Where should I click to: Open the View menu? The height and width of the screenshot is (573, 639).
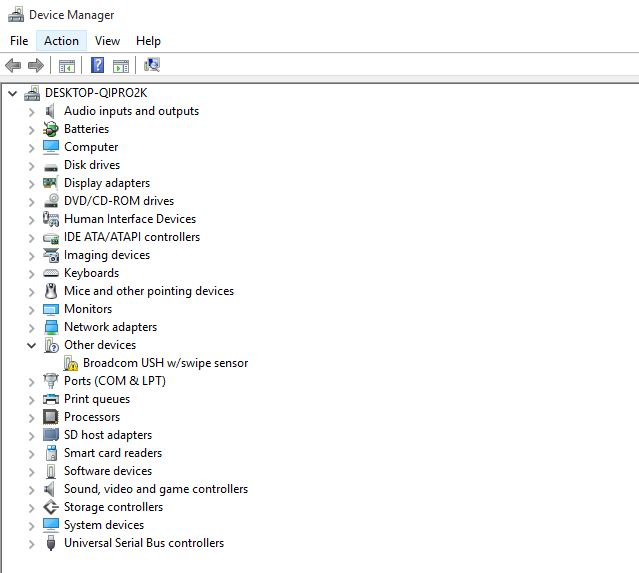(x=107, y=41)
